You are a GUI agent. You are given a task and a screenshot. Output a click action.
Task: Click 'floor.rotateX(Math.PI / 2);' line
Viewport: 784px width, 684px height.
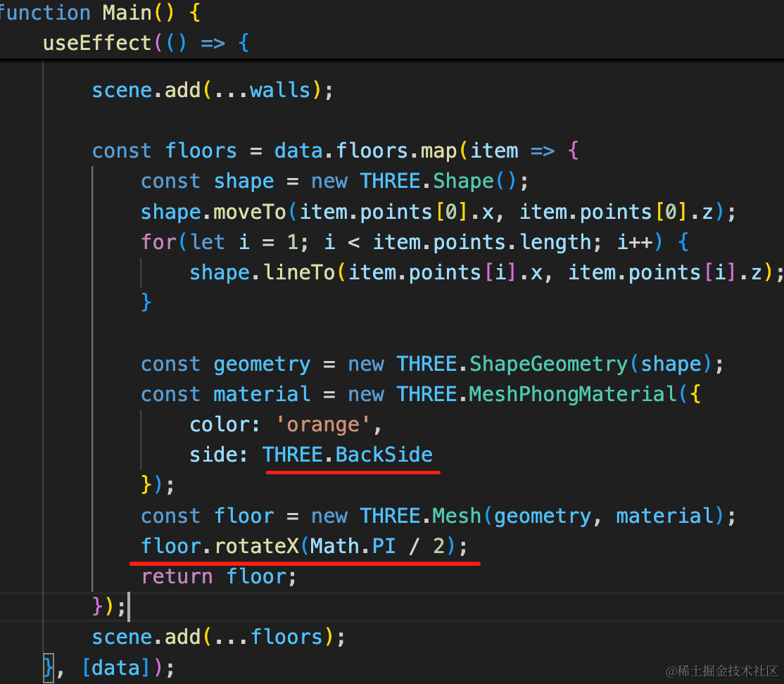click(x=304, y=546)
